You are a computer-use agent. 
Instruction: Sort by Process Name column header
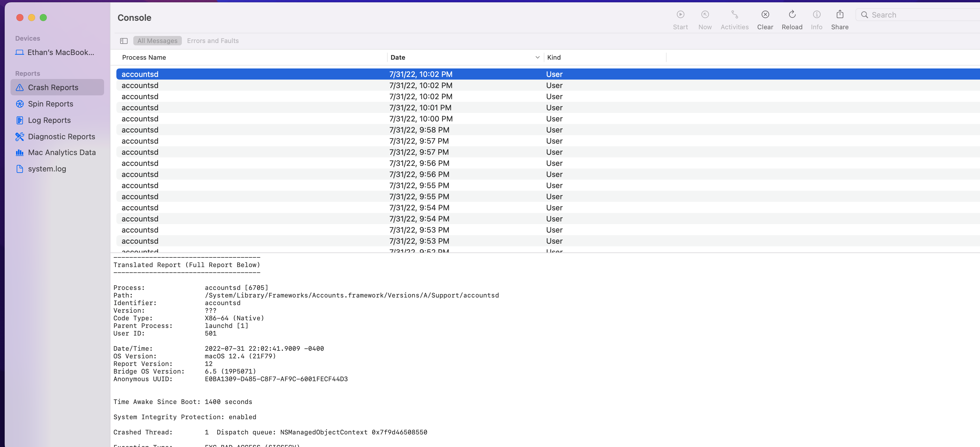[144, 58]
